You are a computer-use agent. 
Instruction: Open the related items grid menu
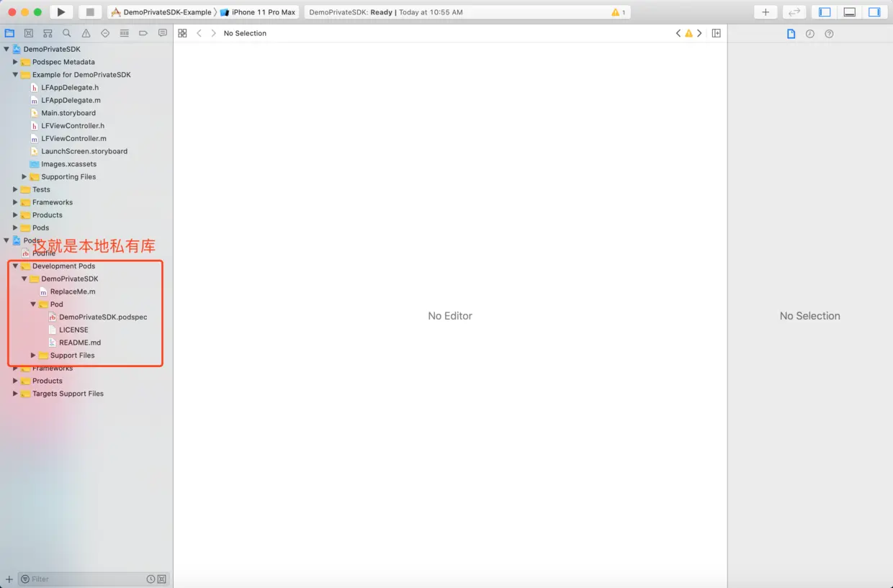[x=182, y=33]
